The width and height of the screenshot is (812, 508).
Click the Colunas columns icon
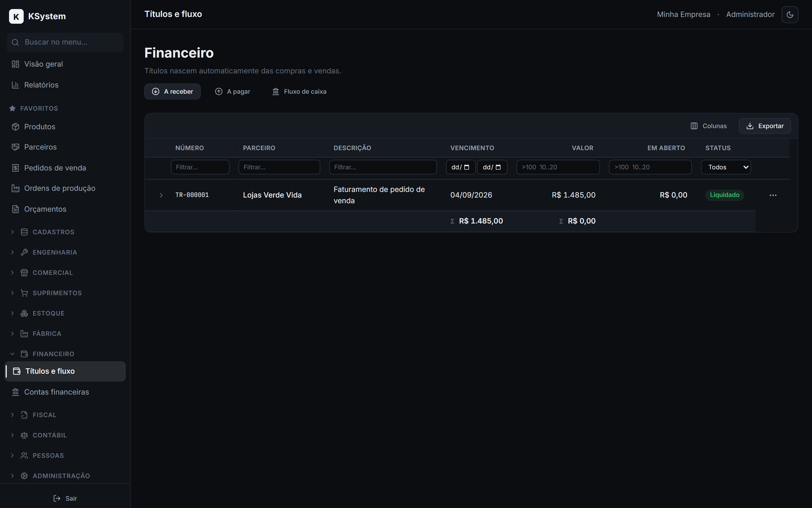694,126
